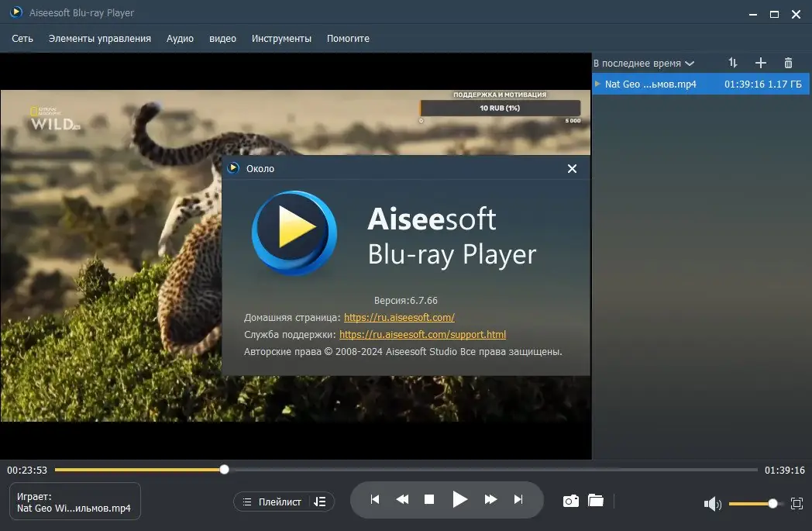
Task: Close the Около dialog
Action: click(x=572, y=169)
